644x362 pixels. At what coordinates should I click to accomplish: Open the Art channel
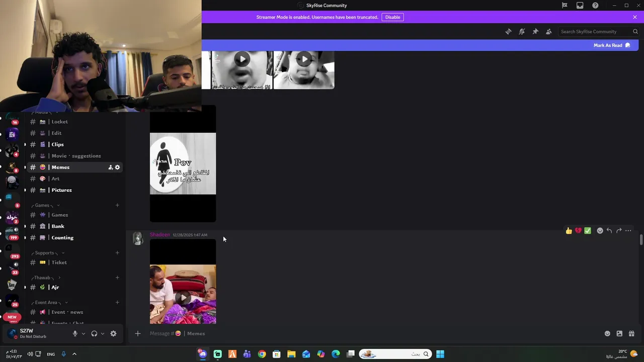click(75, 178)
